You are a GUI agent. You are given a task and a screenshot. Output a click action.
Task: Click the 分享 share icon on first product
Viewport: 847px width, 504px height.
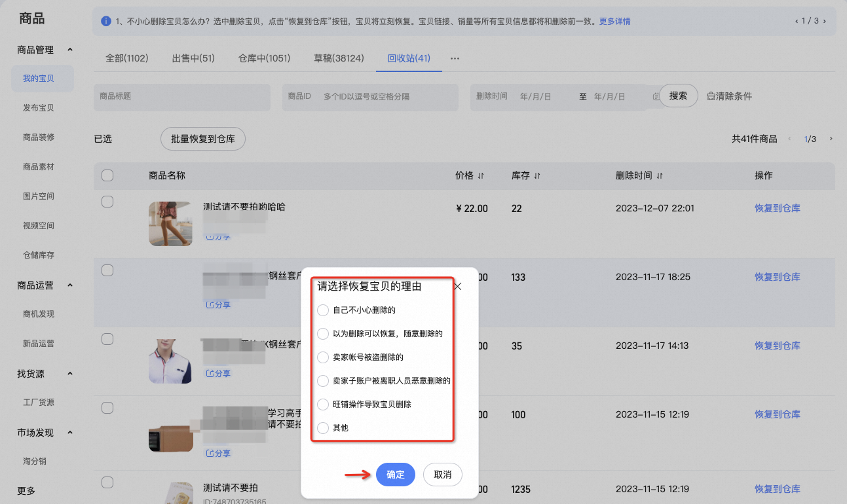[212, 237]
